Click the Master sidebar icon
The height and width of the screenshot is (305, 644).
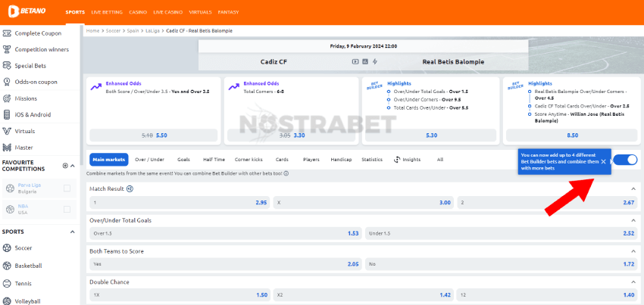click(x=7, y=148)
